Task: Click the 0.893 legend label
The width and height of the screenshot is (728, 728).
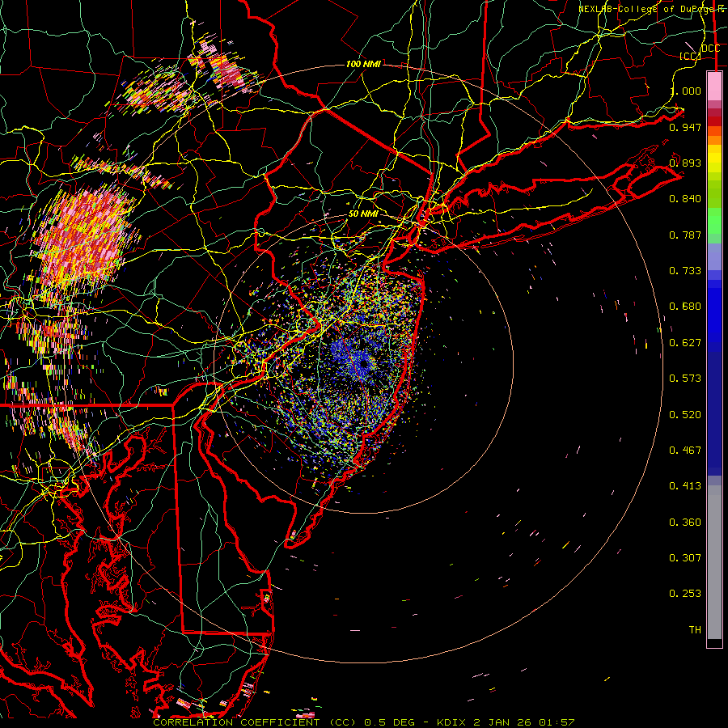Action: (x=685, y=163)
